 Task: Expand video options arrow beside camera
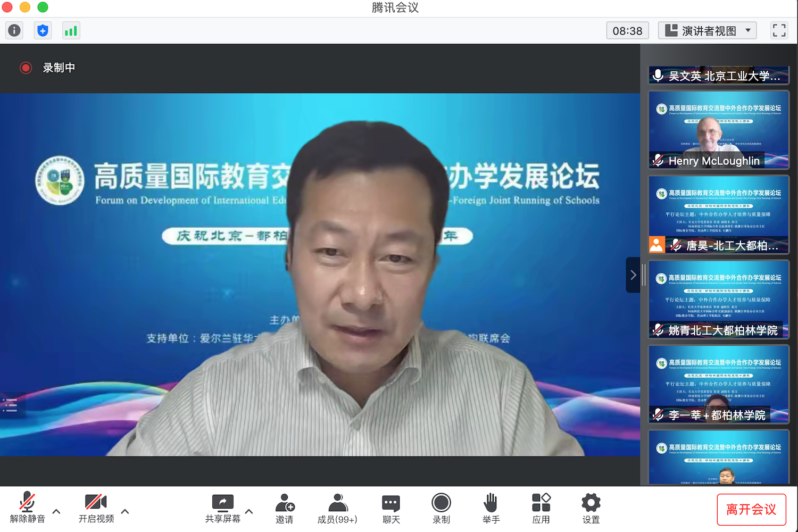125,511
